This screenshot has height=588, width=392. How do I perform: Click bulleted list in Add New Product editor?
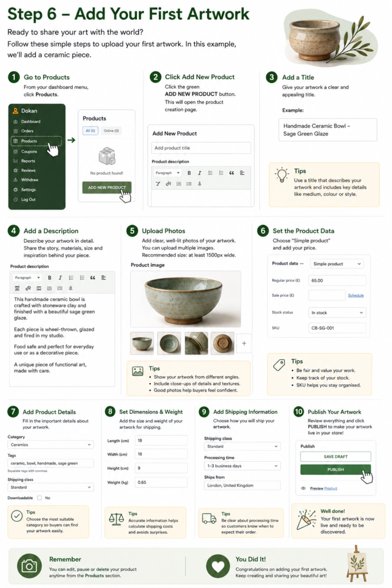pos(210,173)
